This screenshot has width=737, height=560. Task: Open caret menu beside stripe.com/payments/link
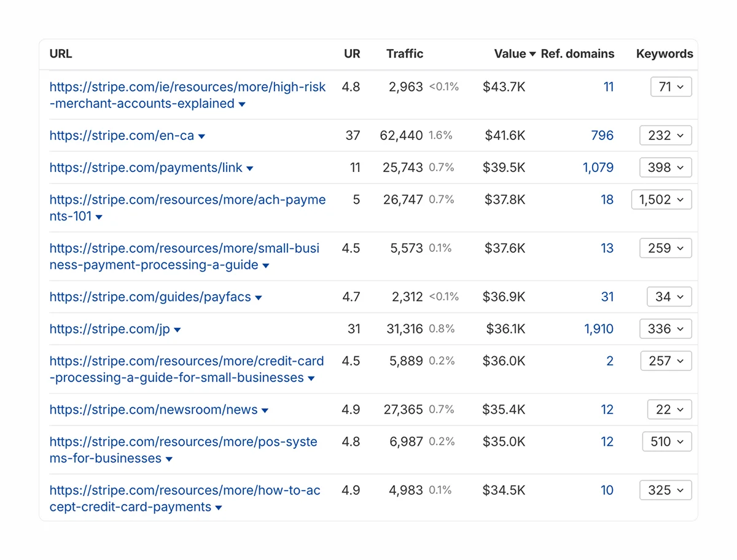tap(249, 168)
